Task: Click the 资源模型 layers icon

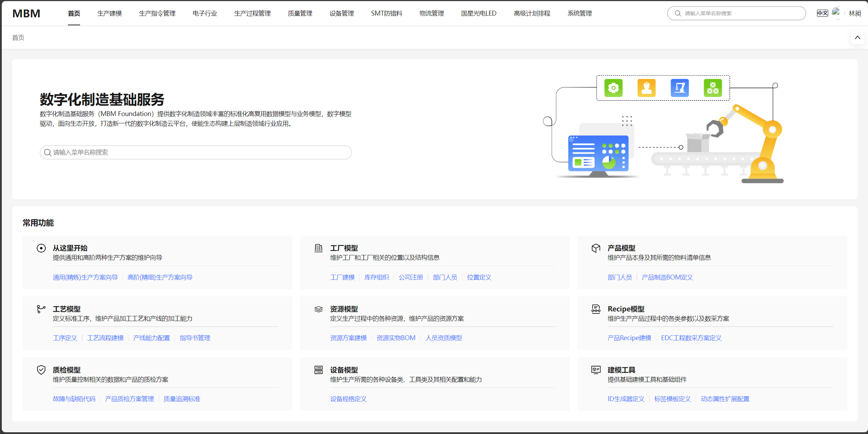Action: [x=318, y=309]
